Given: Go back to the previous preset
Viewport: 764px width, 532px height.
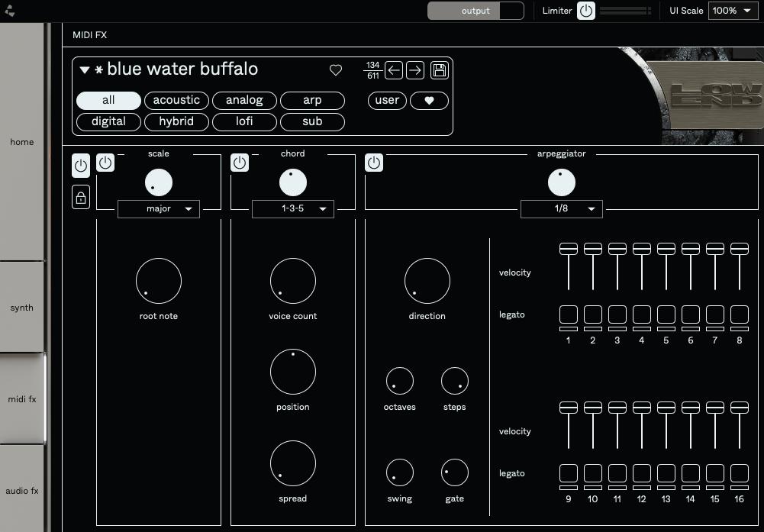Looking at the screenshot, I should pyautogui.click(x=394, y=69).
